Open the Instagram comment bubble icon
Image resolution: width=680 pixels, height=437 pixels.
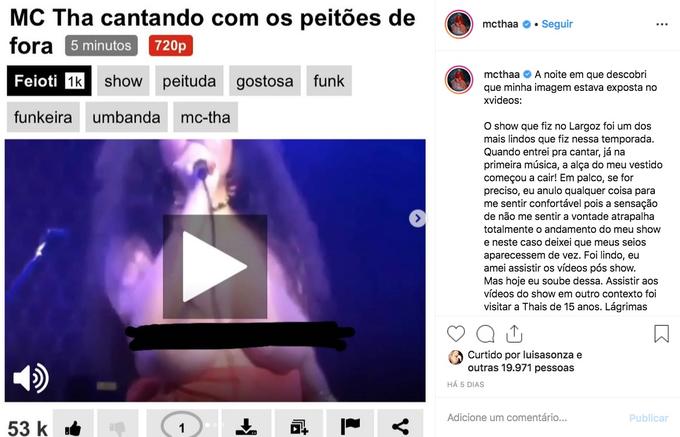pos(485,334)
